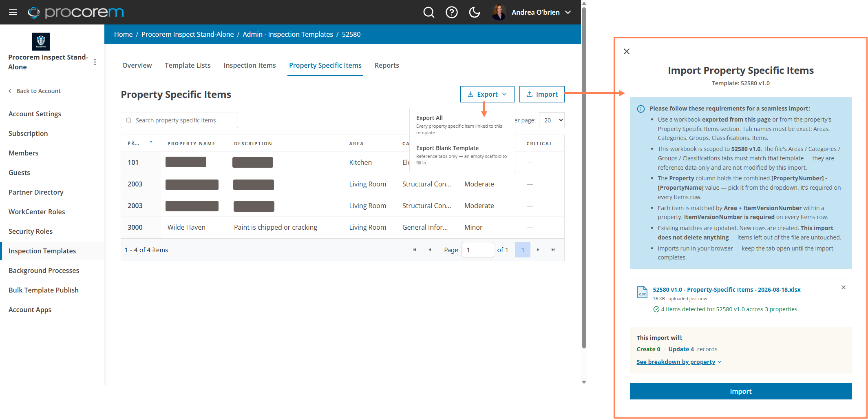This screenshot has width=868, height=419.
Task: Go to the first page
Action: point(414,250)
